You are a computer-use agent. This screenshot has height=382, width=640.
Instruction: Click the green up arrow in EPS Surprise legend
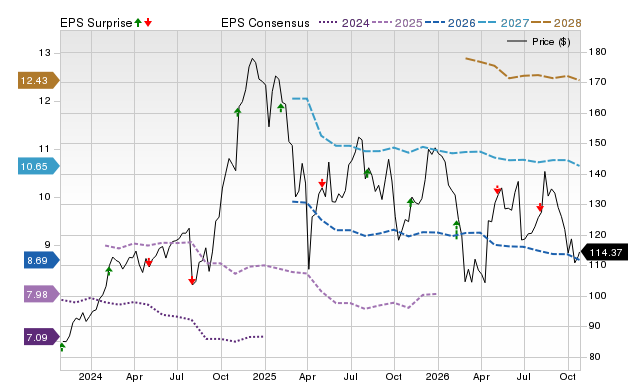click(138, 22)
